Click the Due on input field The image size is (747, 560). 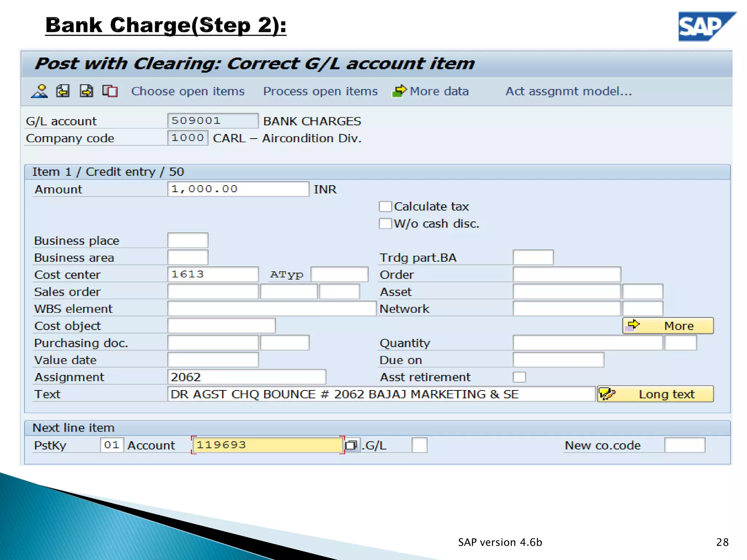pos(558,360)
